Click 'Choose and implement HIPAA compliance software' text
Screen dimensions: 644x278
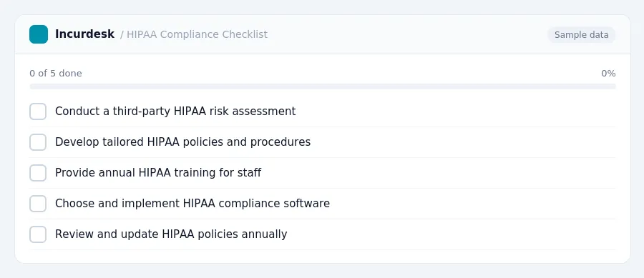(x=192, y=204)
